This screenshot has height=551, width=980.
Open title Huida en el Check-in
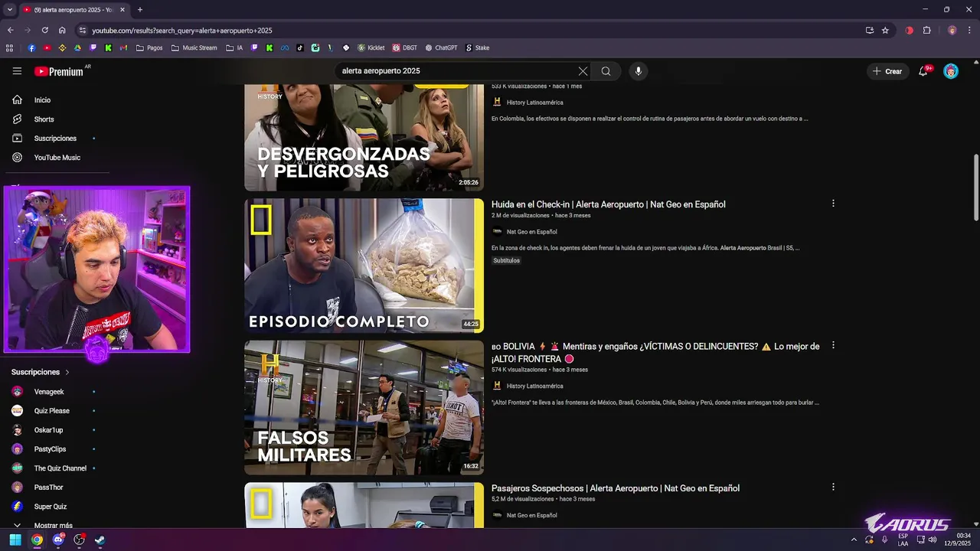pos(608,204)
